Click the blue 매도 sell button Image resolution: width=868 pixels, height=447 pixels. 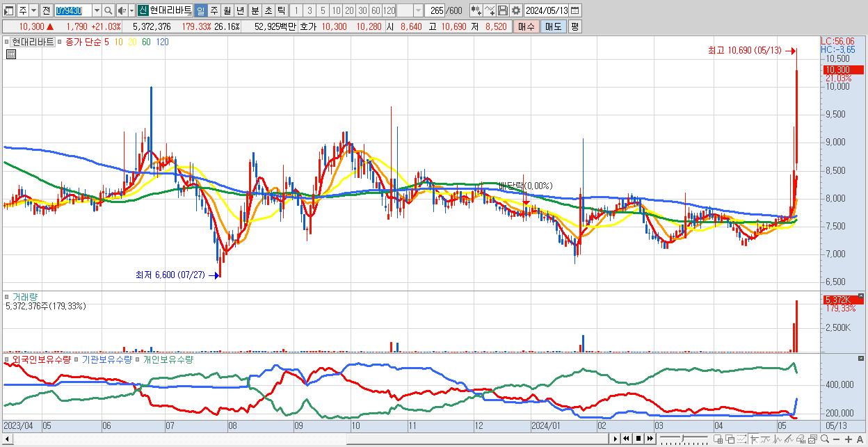[x=552, y=26]
